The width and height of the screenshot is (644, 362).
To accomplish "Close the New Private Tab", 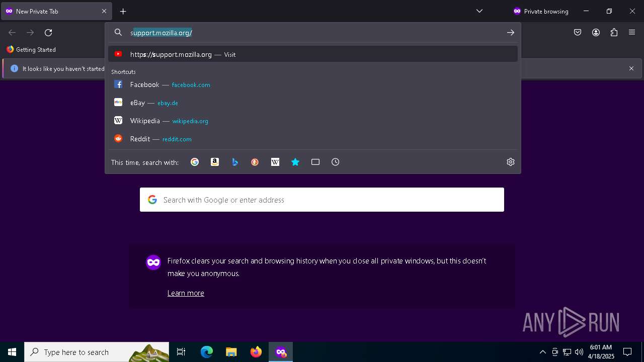I will [104, 11].
